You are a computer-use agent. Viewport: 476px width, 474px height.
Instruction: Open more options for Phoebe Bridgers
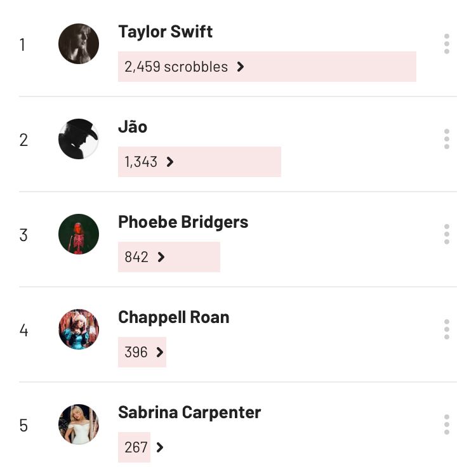(x=447, y=234)
